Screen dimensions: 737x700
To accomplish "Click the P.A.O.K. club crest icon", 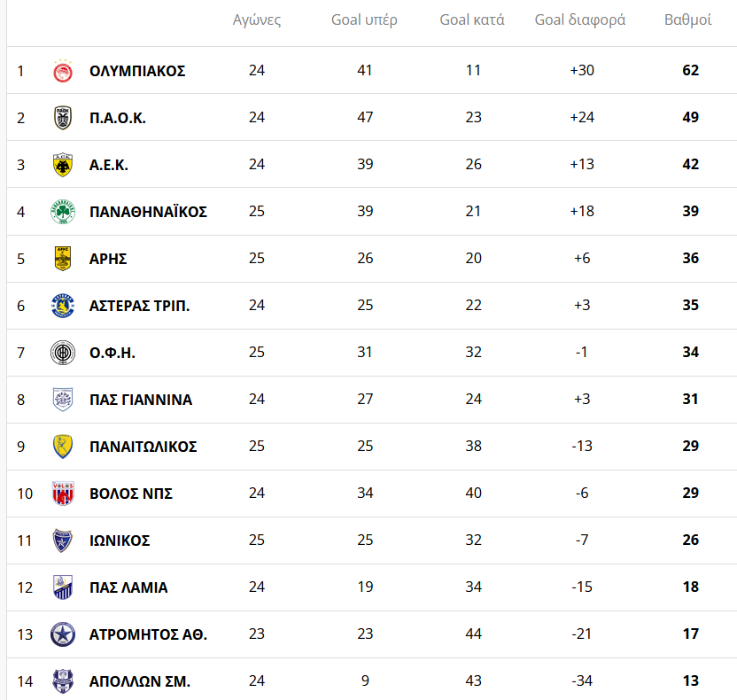I will [63, 118].
